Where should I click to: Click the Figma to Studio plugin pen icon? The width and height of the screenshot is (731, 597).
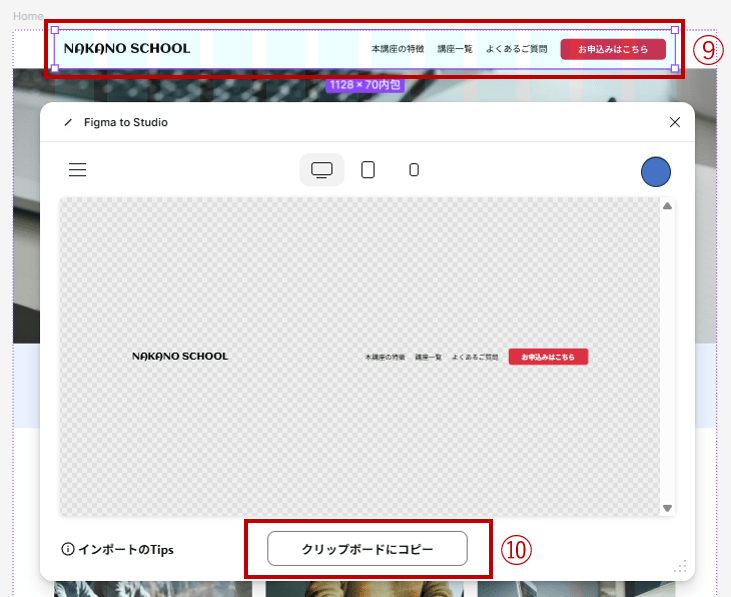68,122
